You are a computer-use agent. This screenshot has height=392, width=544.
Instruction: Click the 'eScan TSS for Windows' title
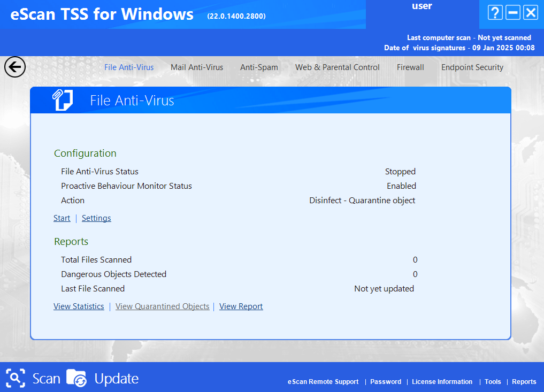point(102,14)
